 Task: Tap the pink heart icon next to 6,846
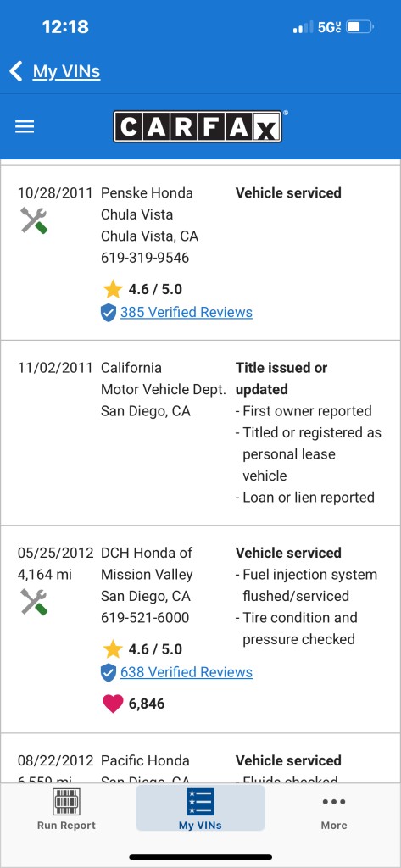tap(113, 704)
